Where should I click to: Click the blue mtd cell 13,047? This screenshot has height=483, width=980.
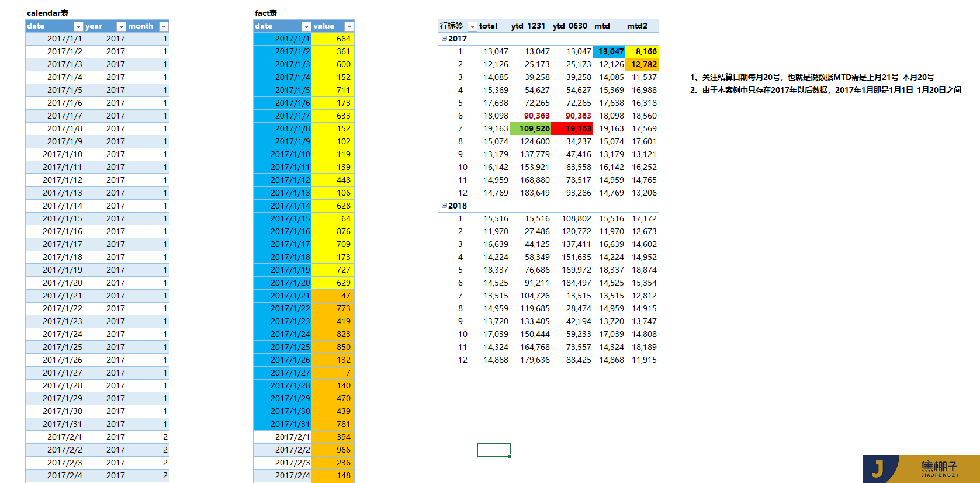tap(609, 51)
